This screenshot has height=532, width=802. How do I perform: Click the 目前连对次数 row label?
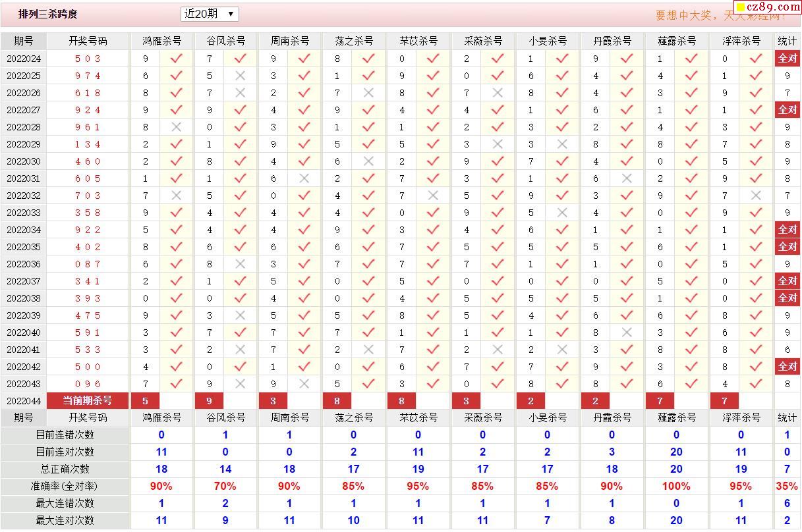click(65, 452)
